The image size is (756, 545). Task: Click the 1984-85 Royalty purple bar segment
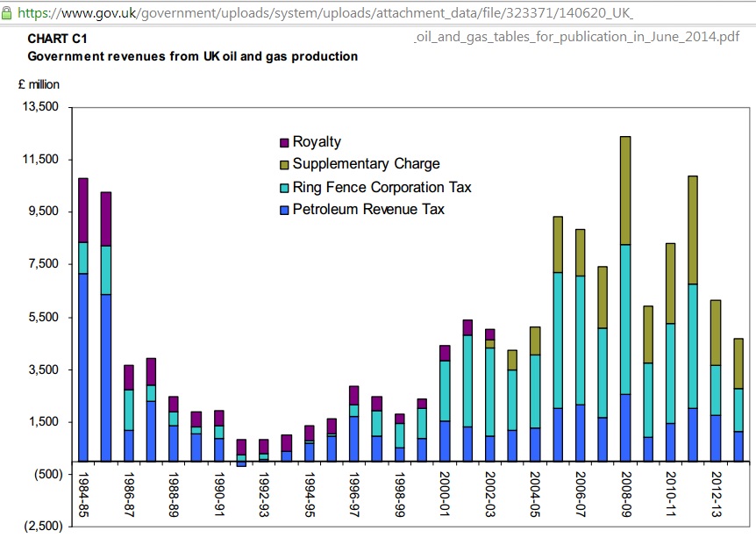(x=83, y=211)
